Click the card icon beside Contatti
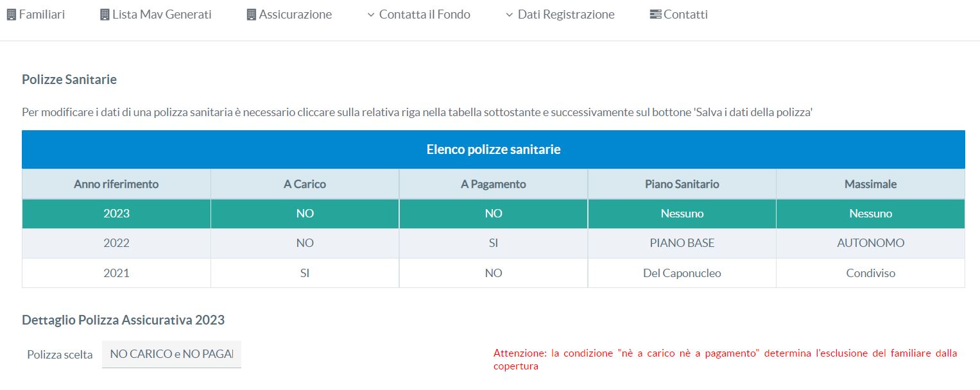The image size is (980, 390). click(x=655, y=15)
